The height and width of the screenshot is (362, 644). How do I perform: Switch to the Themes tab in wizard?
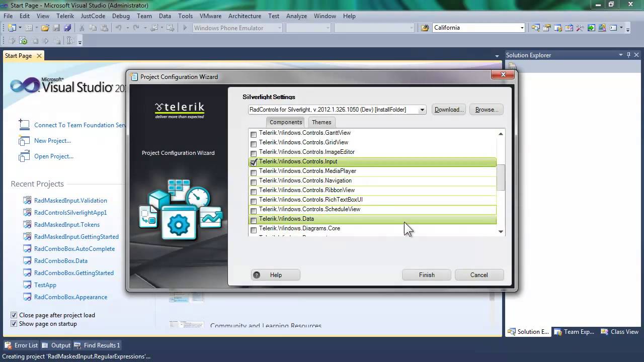pos(321,122)
